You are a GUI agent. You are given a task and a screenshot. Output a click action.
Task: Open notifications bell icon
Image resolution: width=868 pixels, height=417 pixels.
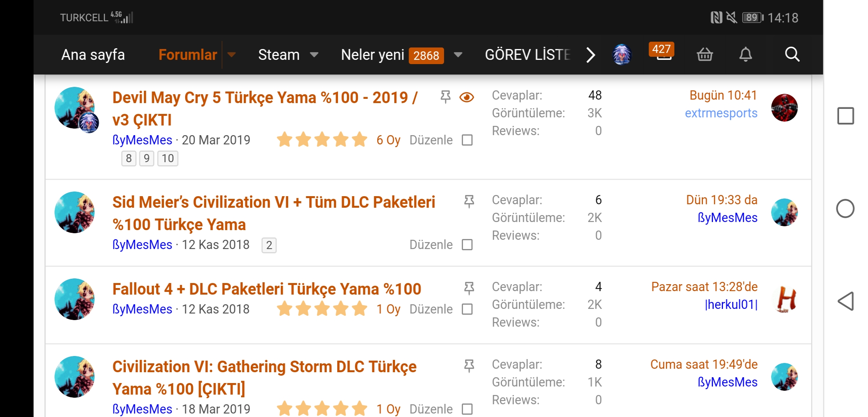[x=745, y=54]
